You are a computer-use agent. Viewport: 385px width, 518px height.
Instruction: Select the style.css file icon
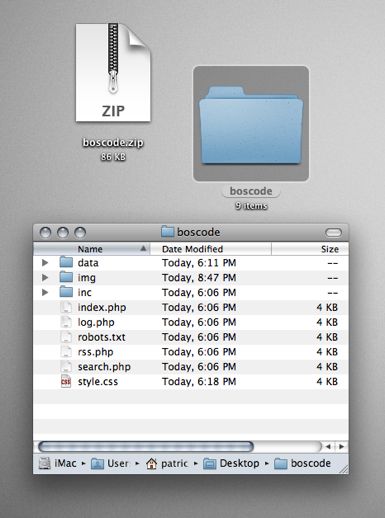coord(66,381)
